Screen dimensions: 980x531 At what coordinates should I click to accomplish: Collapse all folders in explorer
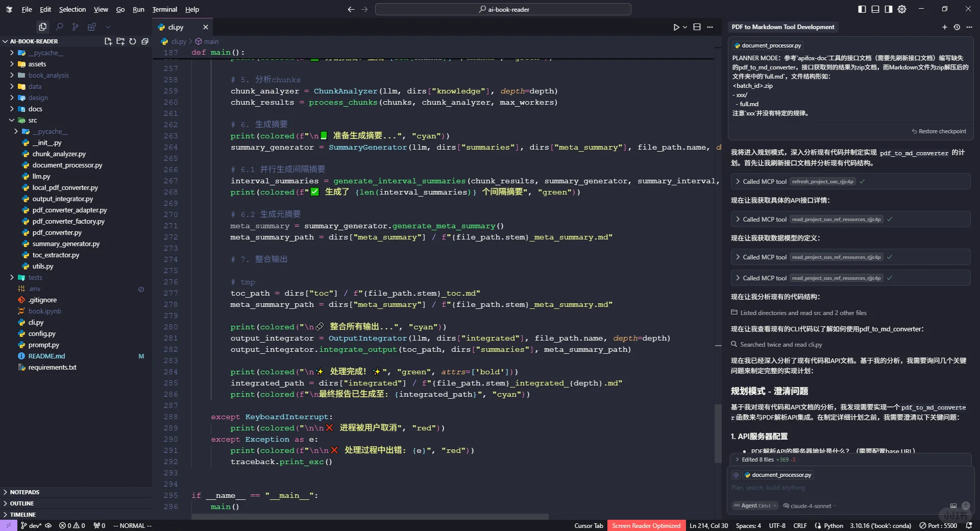click(x=145, y=41)
